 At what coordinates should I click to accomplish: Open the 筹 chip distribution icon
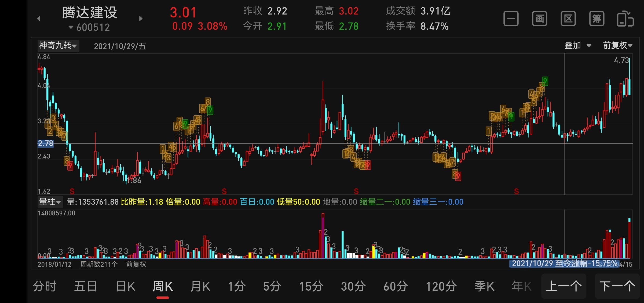(597, 19)
